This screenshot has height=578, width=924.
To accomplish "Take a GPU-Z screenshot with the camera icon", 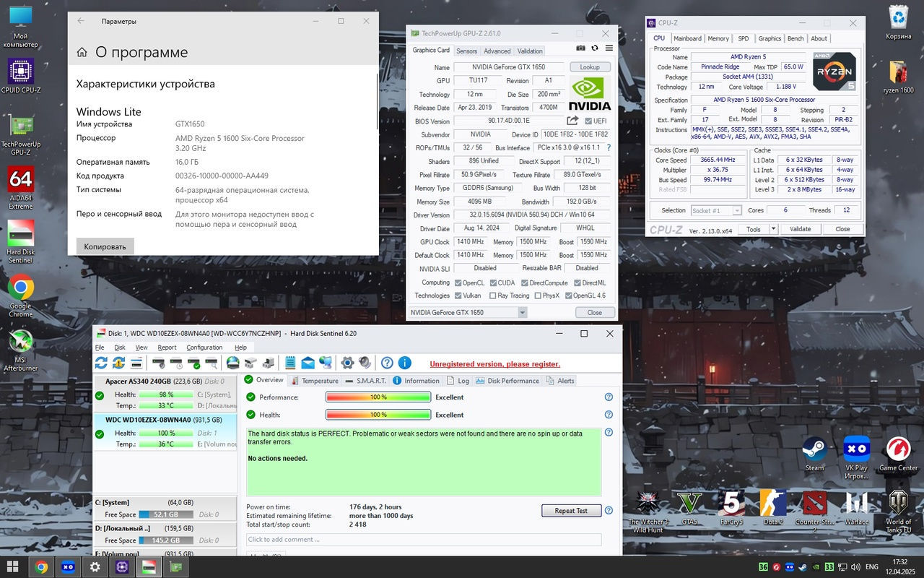I will pyautogui.click(x=581, y=48).
